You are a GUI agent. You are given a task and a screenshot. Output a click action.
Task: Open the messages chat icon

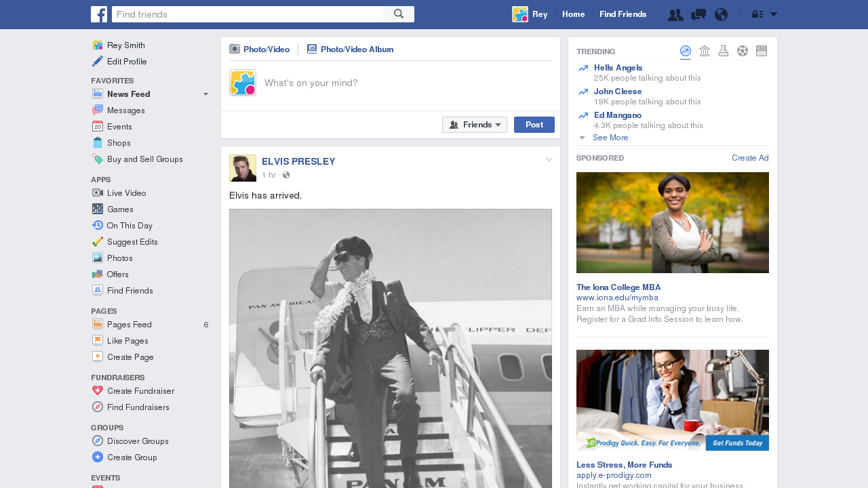pos(698,14)
